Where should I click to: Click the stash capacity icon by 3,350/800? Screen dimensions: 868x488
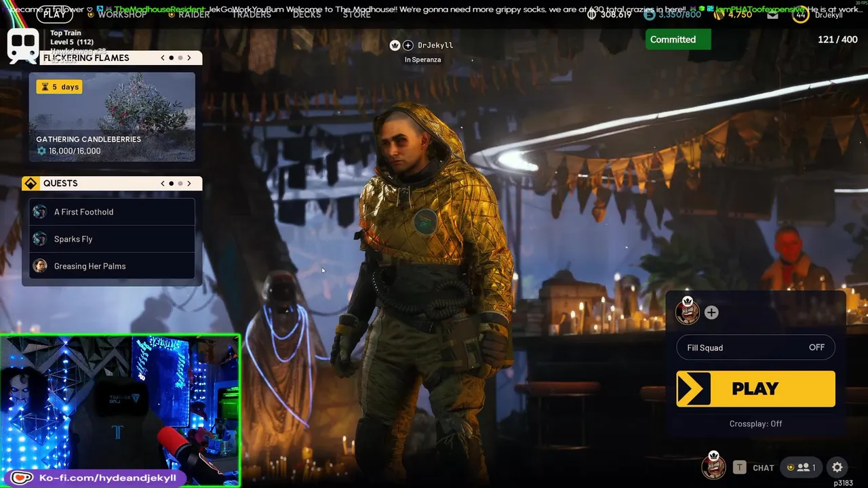pos(650,14)
